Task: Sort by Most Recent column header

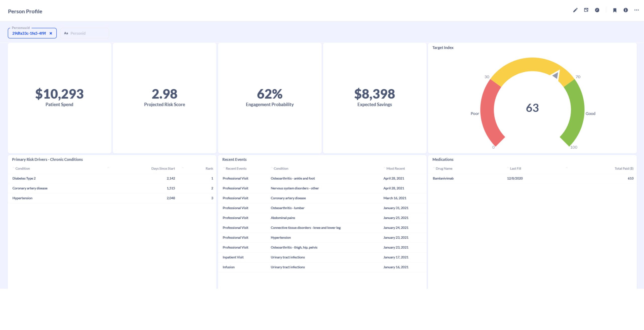Action: pos(396,169)
